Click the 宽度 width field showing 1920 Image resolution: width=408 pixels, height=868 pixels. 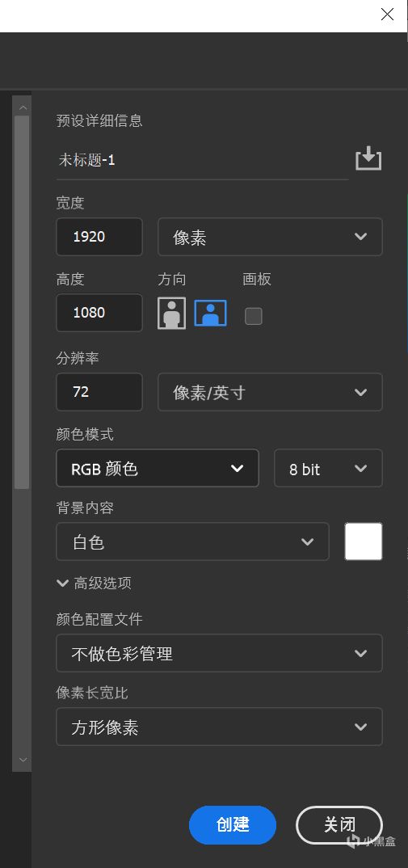tap(99, 237)
